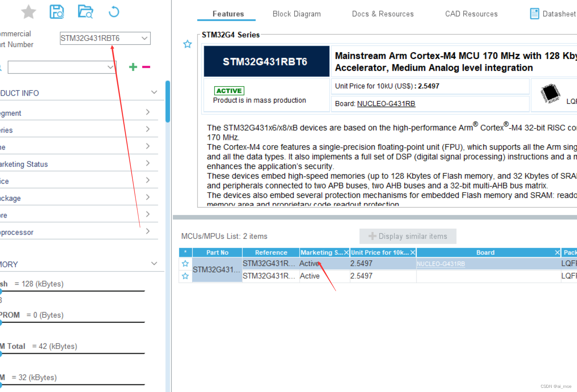Collapse the Product Info section

tap(154, 92)
